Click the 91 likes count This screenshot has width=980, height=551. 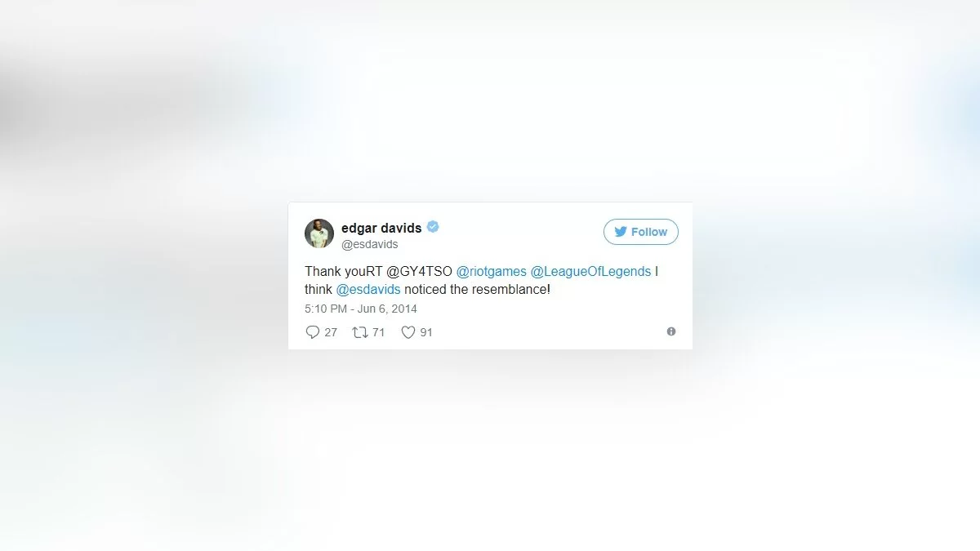(426, 332)
